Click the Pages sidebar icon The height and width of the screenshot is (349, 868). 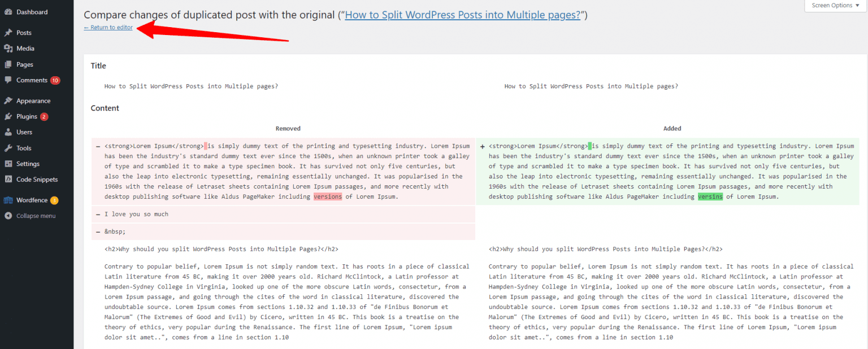(8, 64)
